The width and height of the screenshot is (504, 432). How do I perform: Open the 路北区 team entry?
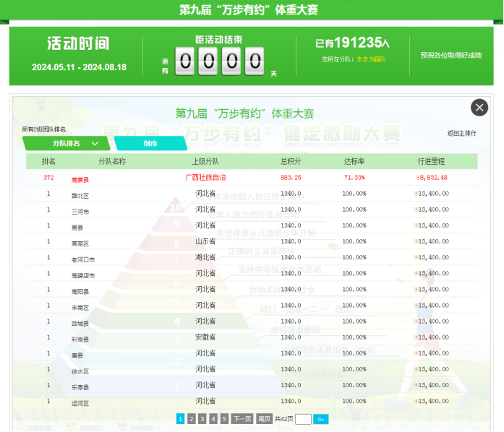click(80, 195)
